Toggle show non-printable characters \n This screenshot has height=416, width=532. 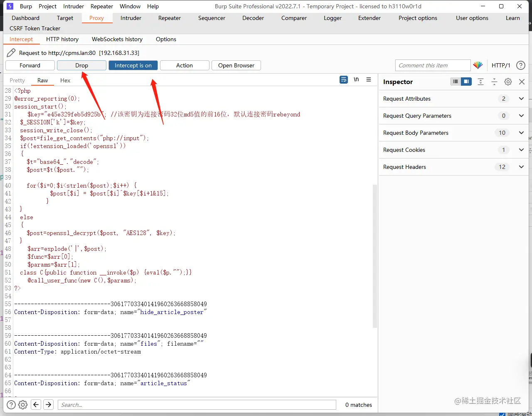[356, 79]
